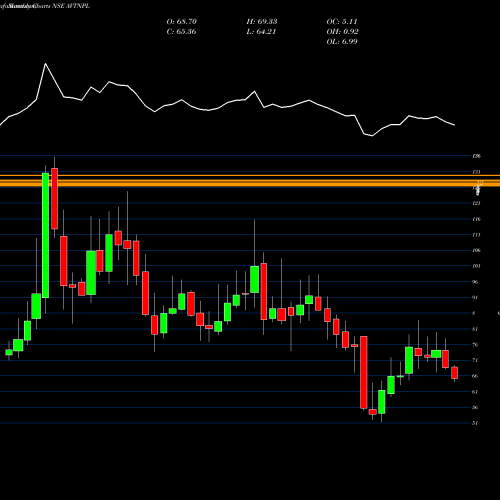This screenshot has width=500, height=500.
Task: Click the long red candle falling to 56
Action: (364, 372)
